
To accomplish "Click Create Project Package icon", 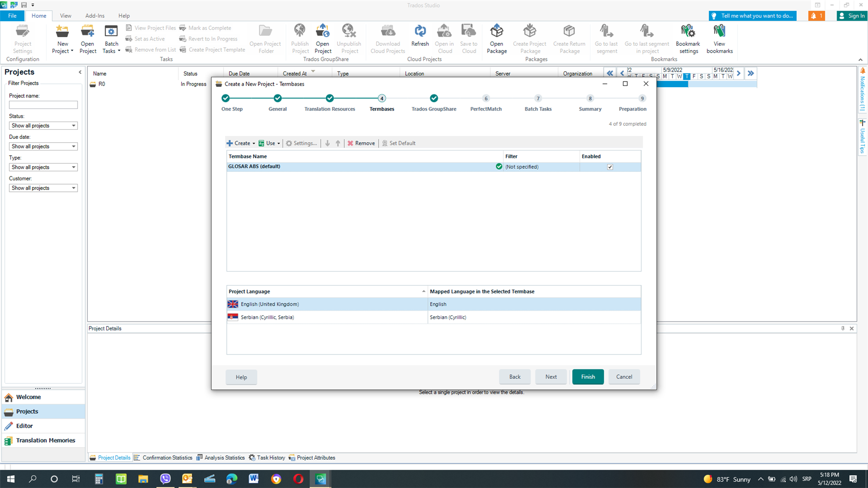I will [x=529, y=39].
